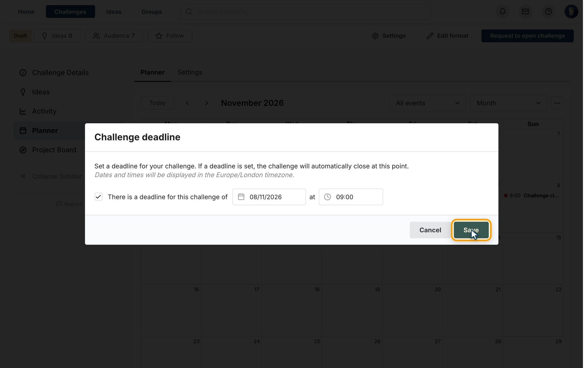Expand the Month view dropdown

pyautogui.click(x=508, y=103)
